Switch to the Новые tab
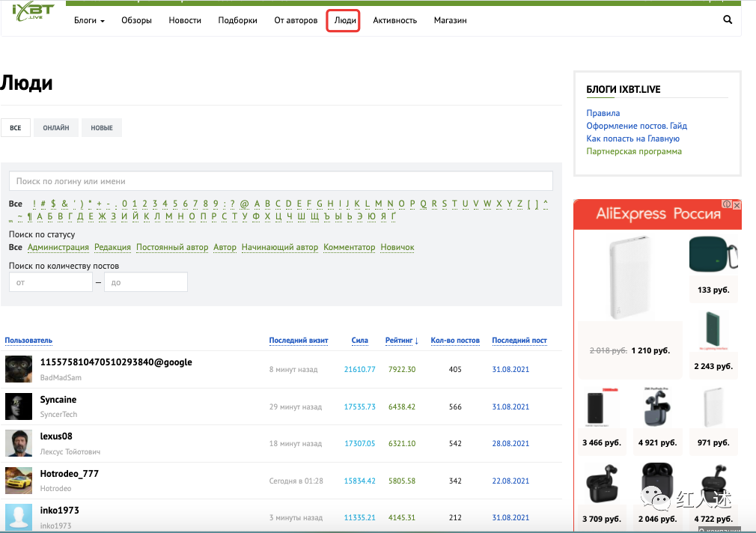The image size is (756, 533). (x=102, y=128)
